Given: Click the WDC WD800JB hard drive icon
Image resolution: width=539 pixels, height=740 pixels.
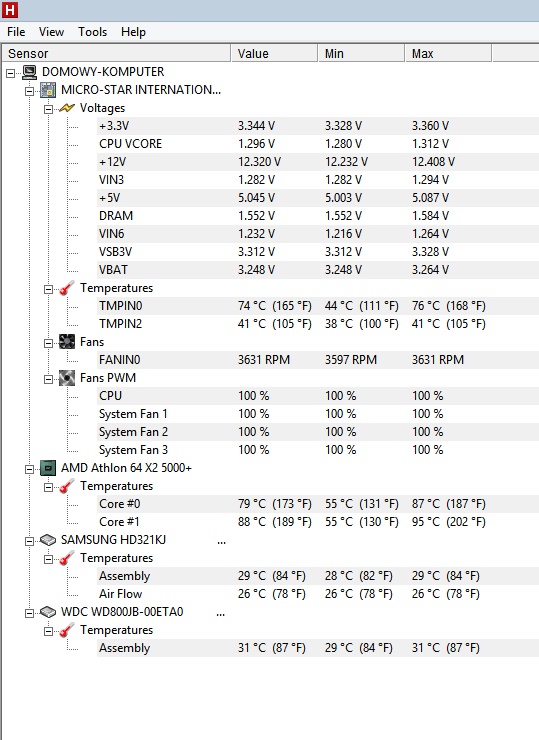Looking at the screenshot, I should click(x=48, y=612).
